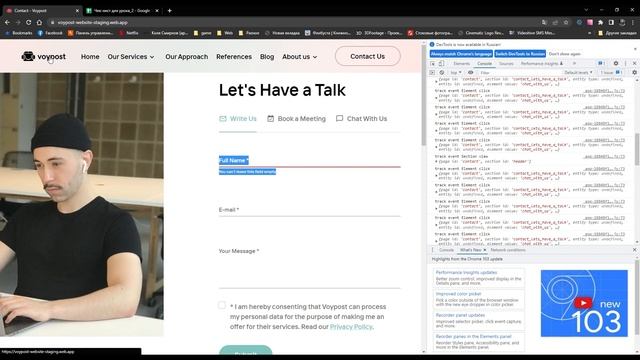Select the DevTools inspect element picker icon
The width and height of the screenshot is (640, 360).
coord(433,64)
